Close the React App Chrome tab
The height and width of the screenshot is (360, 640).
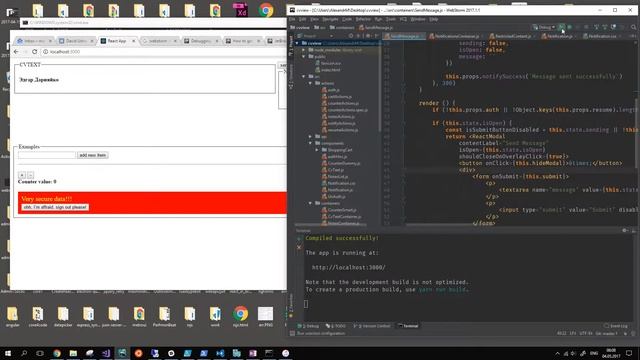[x=133, y=41]
